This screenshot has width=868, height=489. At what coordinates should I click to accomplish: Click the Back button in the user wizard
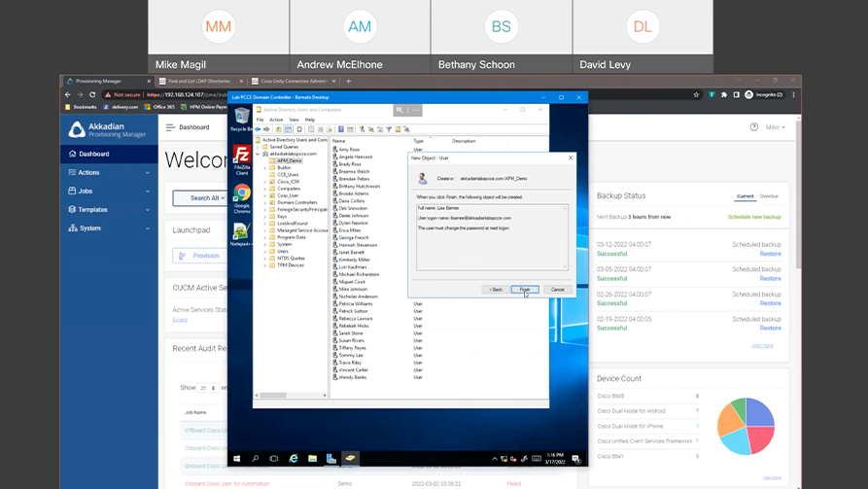pyautogui.click(x=496, y=290)
